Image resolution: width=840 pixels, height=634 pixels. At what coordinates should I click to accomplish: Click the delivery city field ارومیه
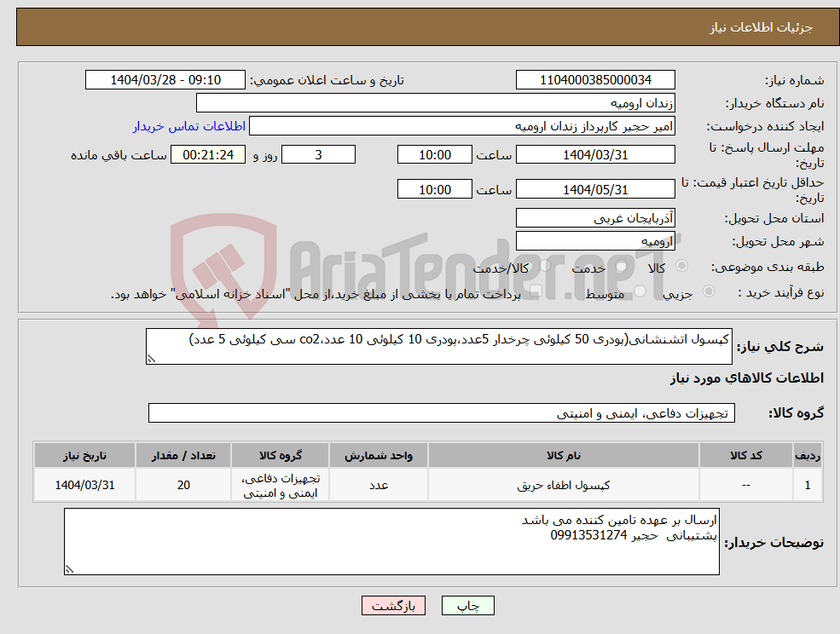(595, 241)
